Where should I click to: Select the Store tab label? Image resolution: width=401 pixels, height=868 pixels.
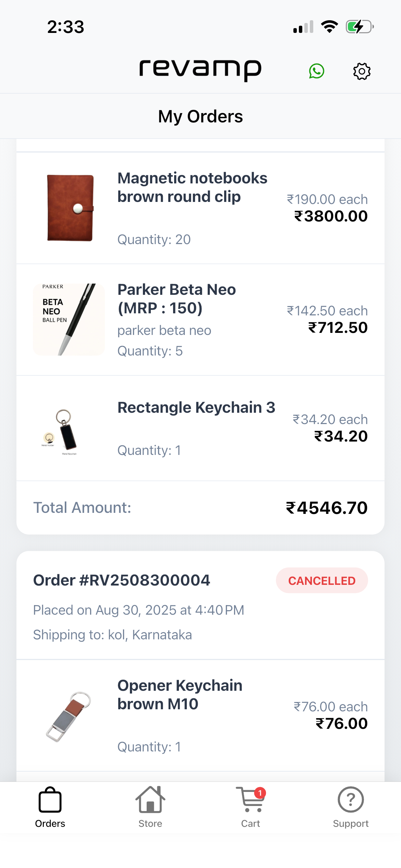150,823
